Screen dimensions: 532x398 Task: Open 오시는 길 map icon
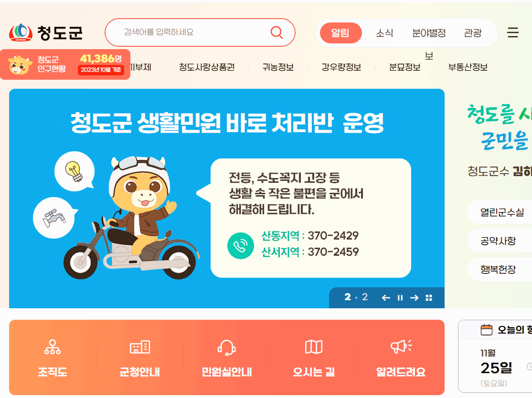click(314, 347)
